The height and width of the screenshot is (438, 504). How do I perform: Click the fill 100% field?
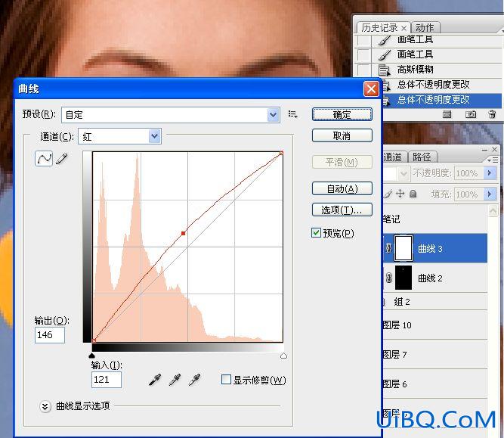[468, 194]
